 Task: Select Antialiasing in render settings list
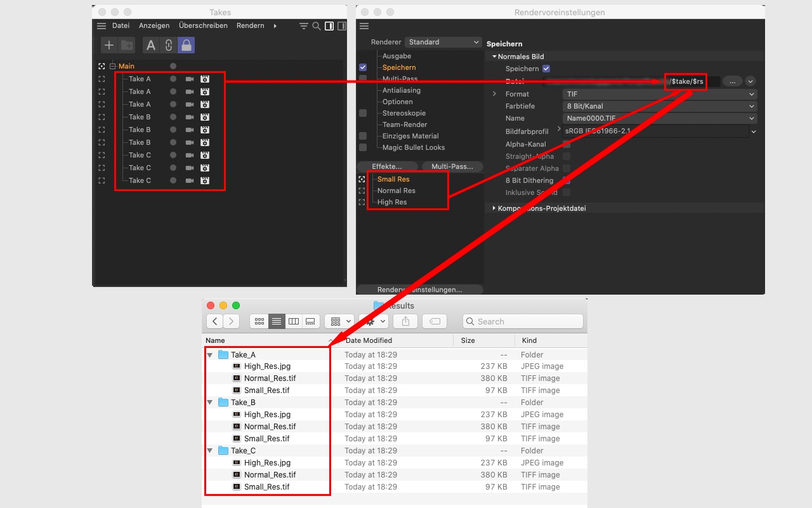tap(402, 90)
